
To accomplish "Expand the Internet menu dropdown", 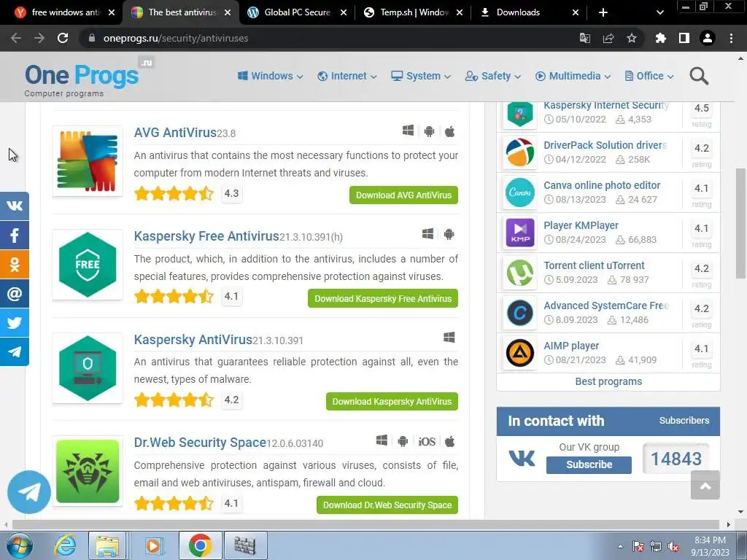I will click(x=347, y=76).
